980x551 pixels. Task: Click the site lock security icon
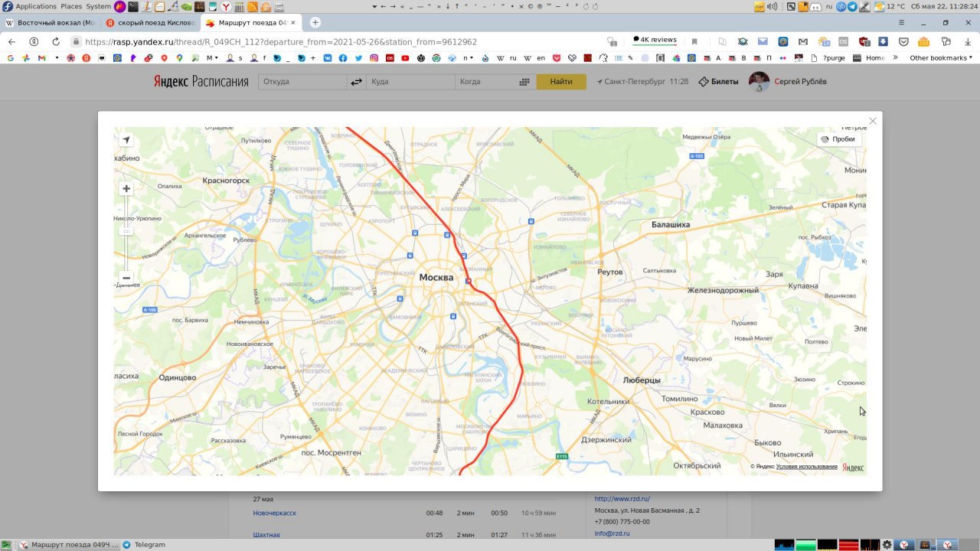click(x=77, y=42)
